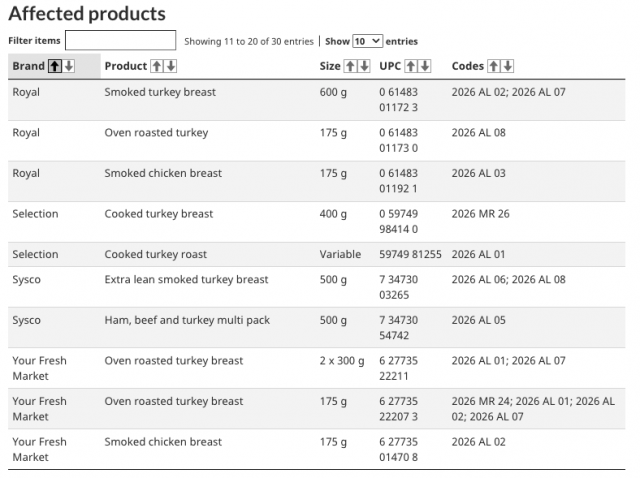Sort UPC column ascending arrow
The height and width of the screenshot is (478, 640).
point(410,66)
